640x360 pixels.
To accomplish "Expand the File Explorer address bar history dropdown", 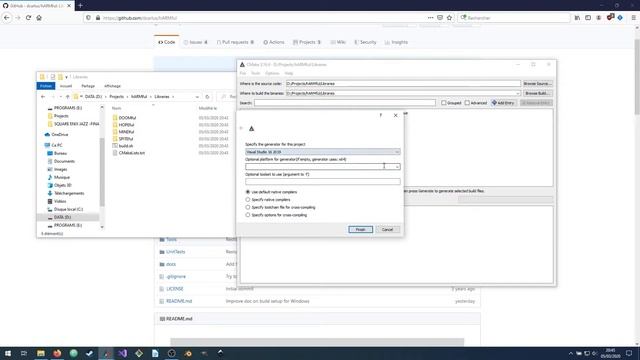I will [x=197, y=97].
